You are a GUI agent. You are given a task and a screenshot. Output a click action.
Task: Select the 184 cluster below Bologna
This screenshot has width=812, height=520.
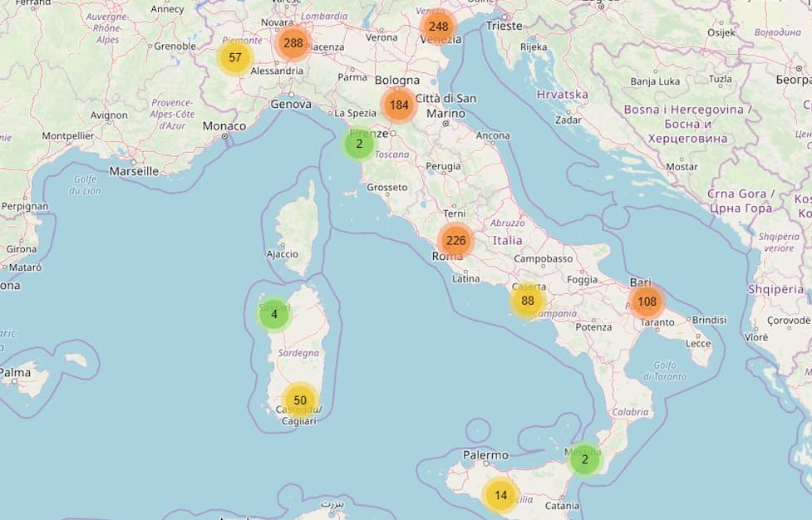[x=399, y=105]
